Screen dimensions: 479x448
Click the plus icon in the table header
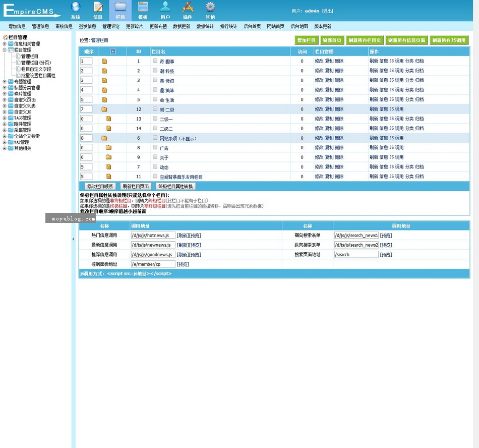(x=113, y=51)
